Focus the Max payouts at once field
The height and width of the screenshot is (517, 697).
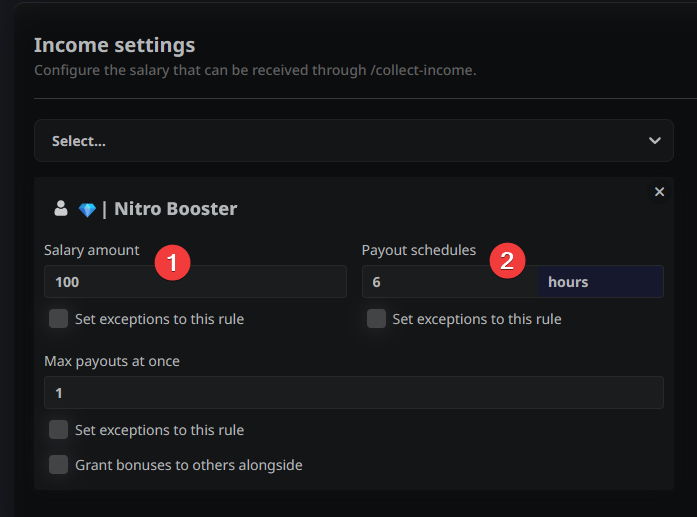[x=353, y=393]
